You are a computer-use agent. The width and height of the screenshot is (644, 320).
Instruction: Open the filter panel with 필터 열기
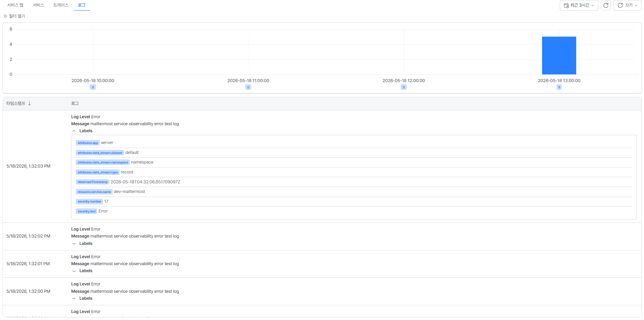tap(14, 16)
